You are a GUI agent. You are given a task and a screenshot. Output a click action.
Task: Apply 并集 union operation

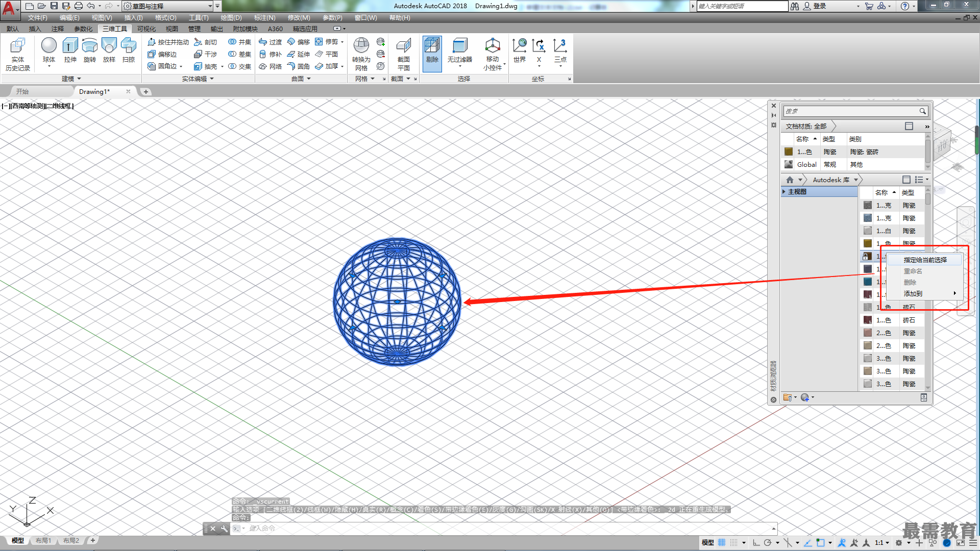click(x=239, y=42)
